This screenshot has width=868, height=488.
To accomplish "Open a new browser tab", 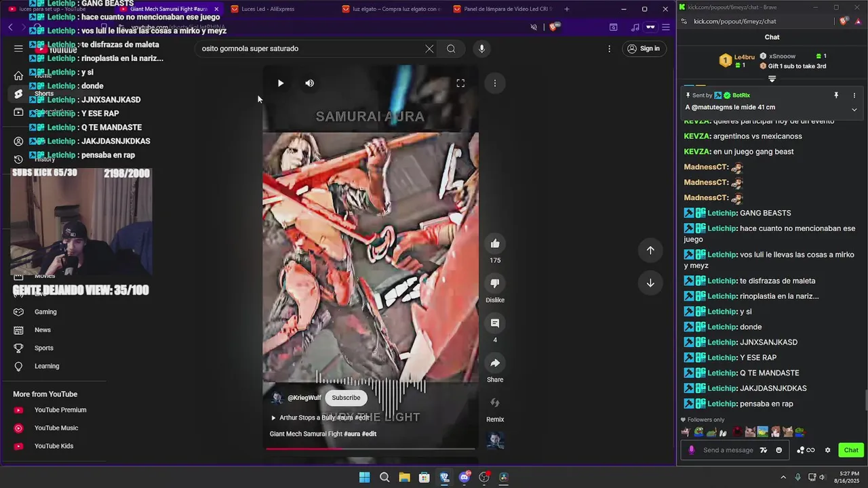I will [567, 9].
